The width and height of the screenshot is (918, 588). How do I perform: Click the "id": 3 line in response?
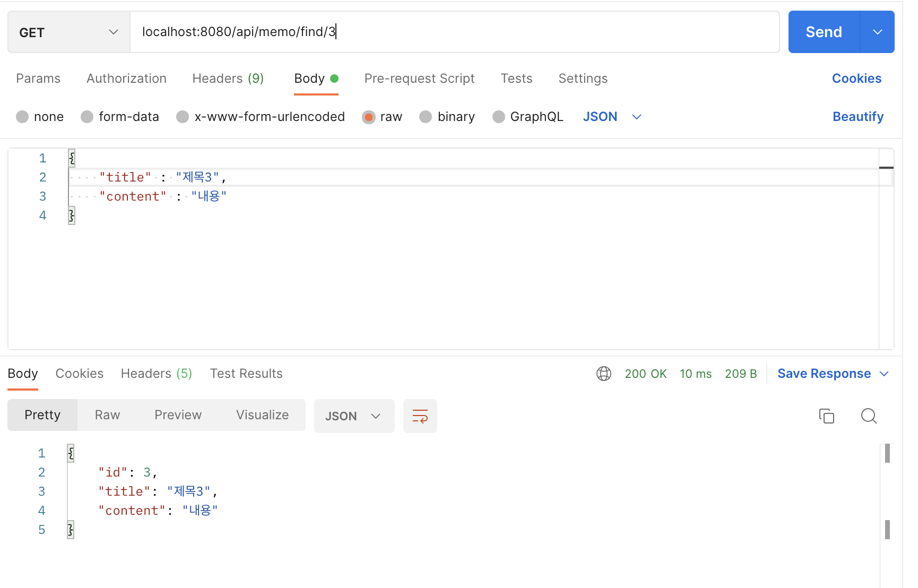pyautogui.click(x=127, y=472)
